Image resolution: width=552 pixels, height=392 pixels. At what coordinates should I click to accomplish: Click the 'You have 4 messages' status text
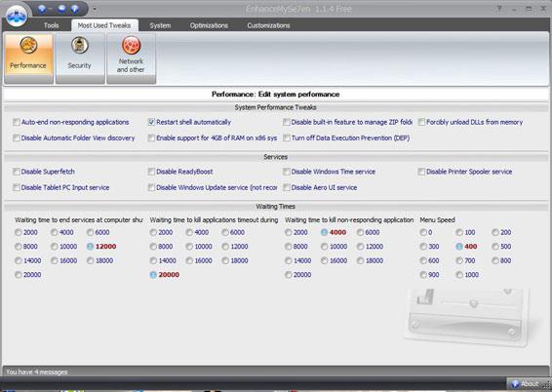pos(37,372)
